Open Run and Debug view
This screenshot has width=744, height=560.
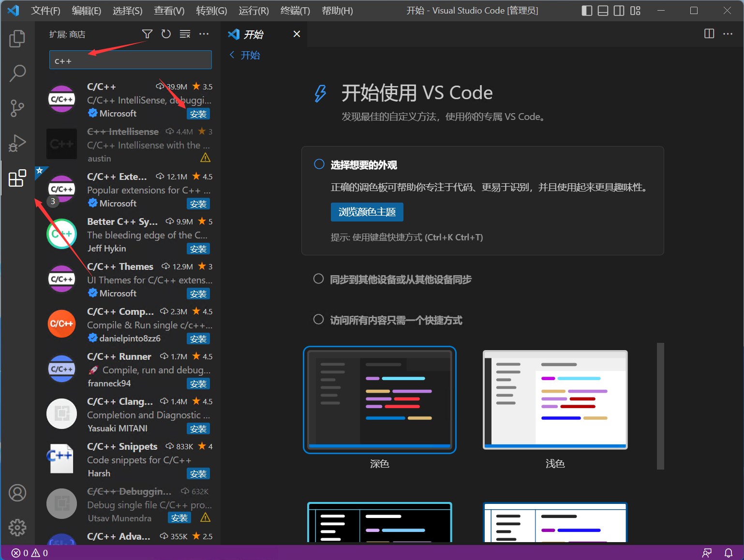coord(17,143)
